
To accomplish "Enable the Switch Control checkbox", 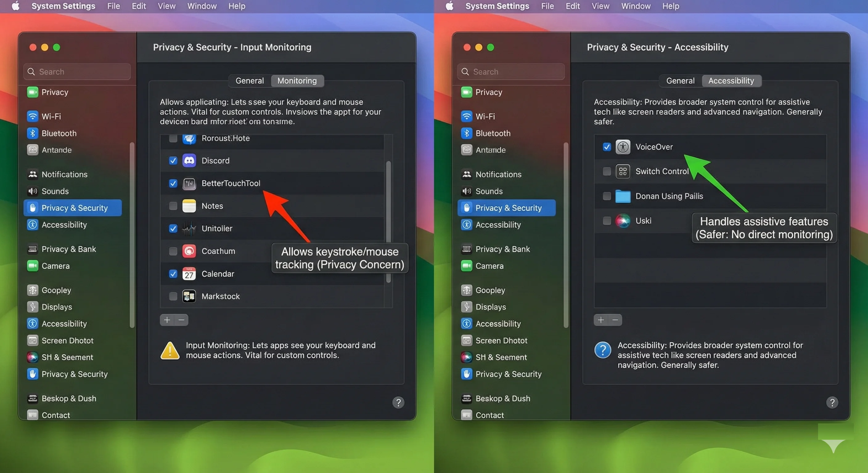I will point(607,171).
